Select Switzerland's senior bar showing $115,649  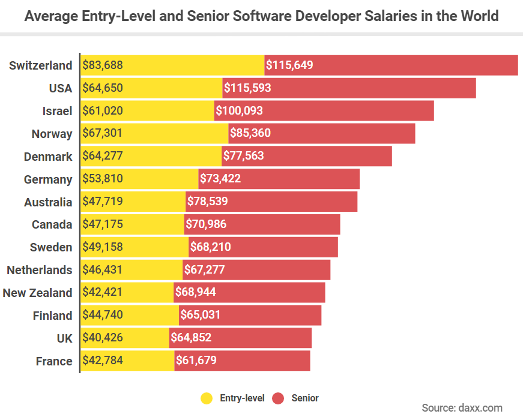[391, 65]
